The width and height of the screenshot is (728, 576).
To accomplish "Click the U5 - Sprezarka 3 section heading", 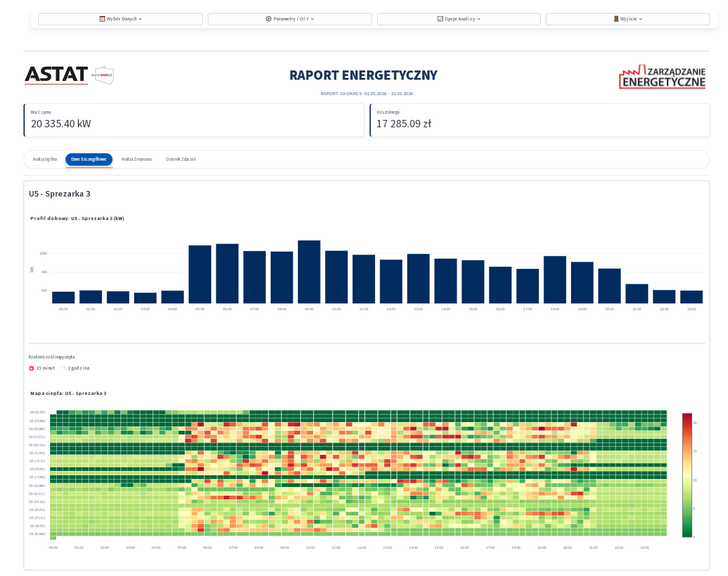I will click(59, 194).
